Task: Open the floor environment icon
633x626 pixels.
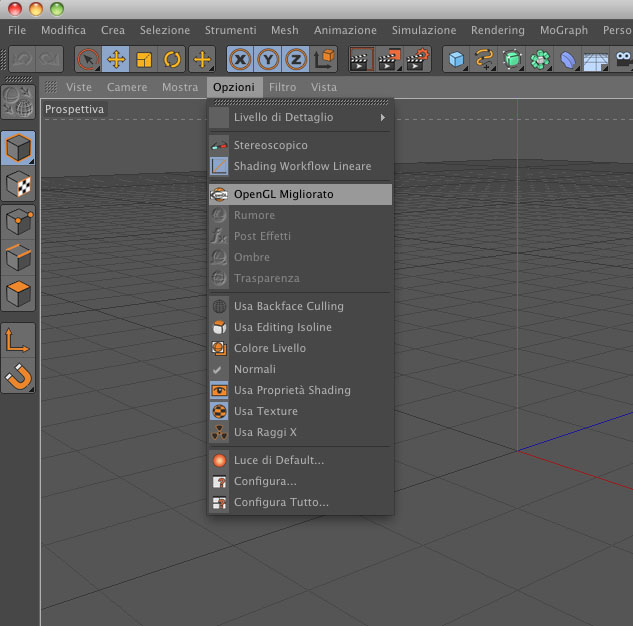Action: (x=595, y=59)
